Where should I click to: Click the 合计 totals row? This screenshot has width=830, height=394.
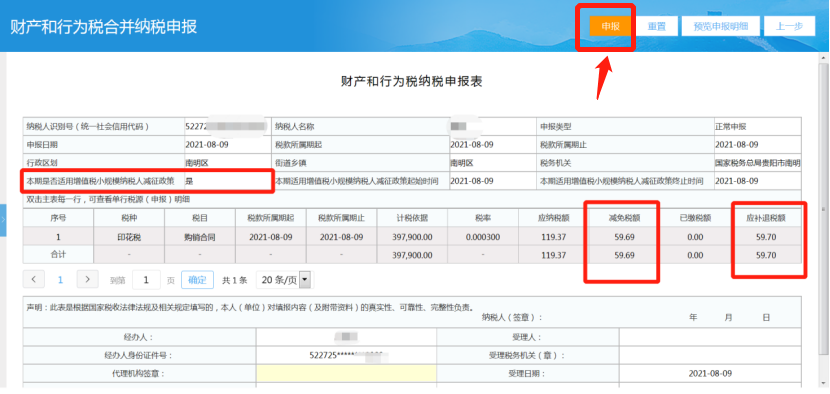pos(412,255)
